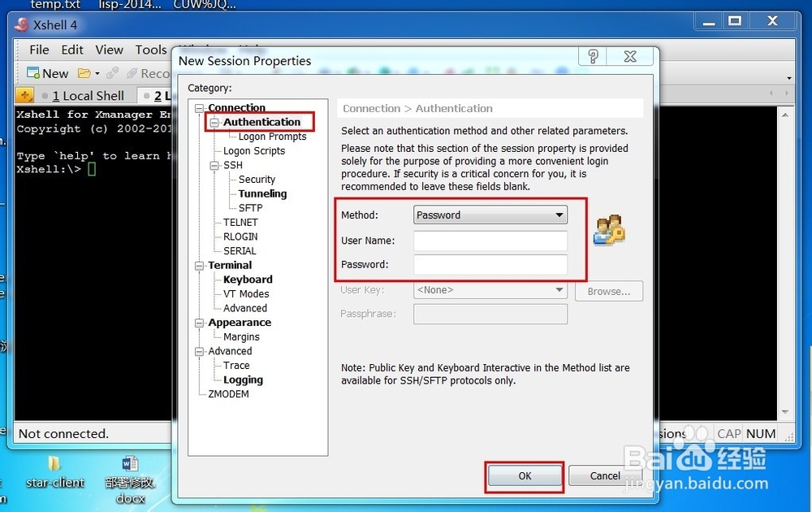812x512 pixels.
Task: Click in the Password field
Action: 490,264
